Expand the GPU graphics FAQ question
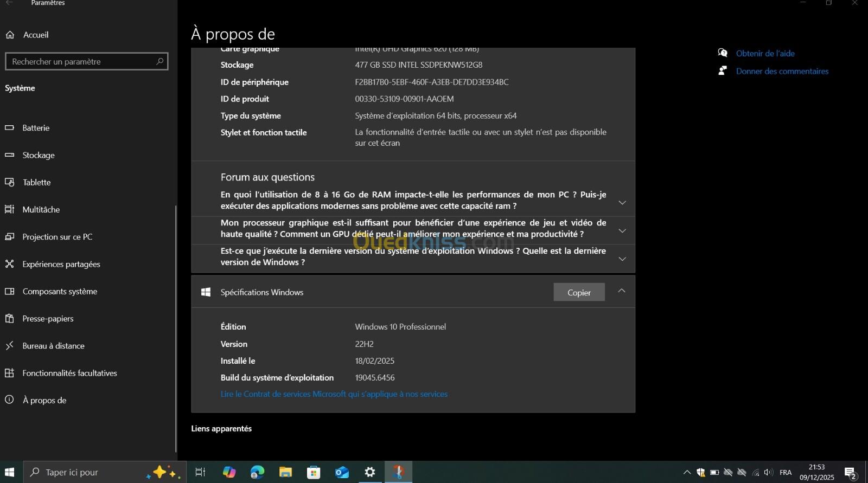The image size is (868, 483). (622, 231)
